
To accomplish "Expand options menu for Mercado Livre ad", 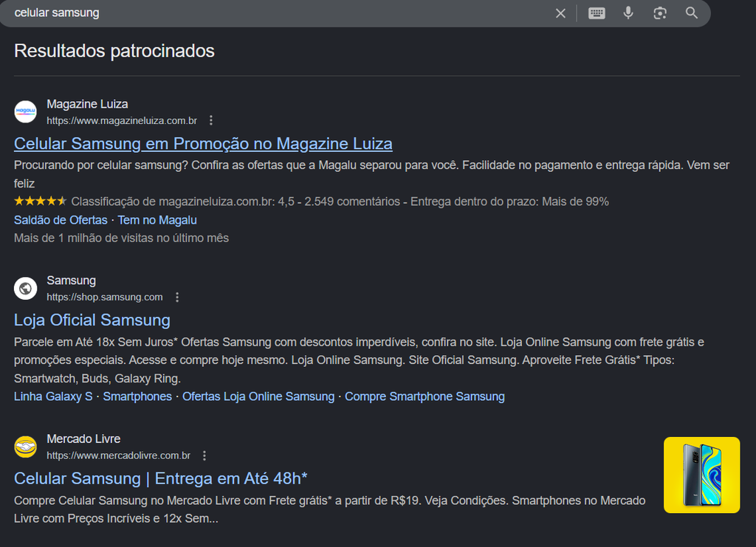I will tap(205, 456).
